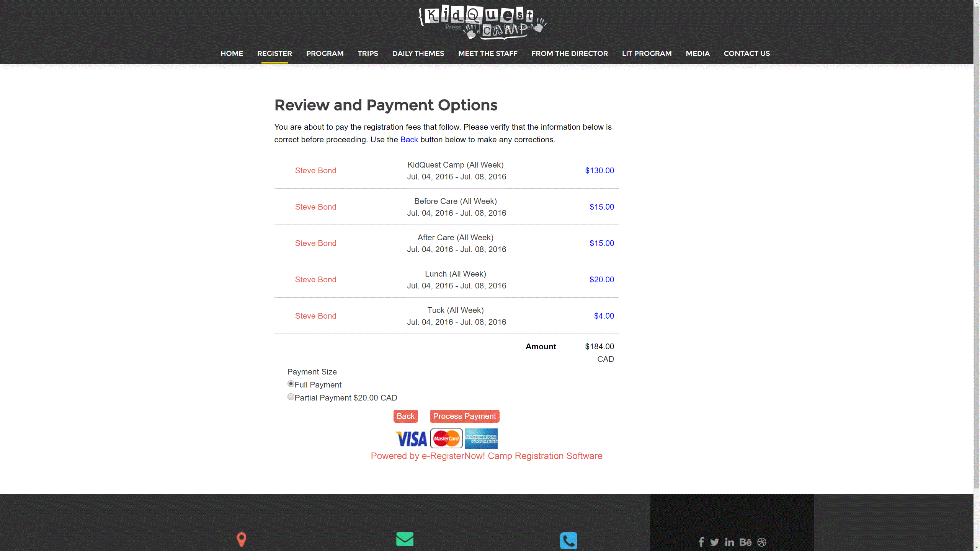The image size is (980, 552).
Task: Click the vertical page scrollbar
Action: pyautogui.click(x=977, y=245)
